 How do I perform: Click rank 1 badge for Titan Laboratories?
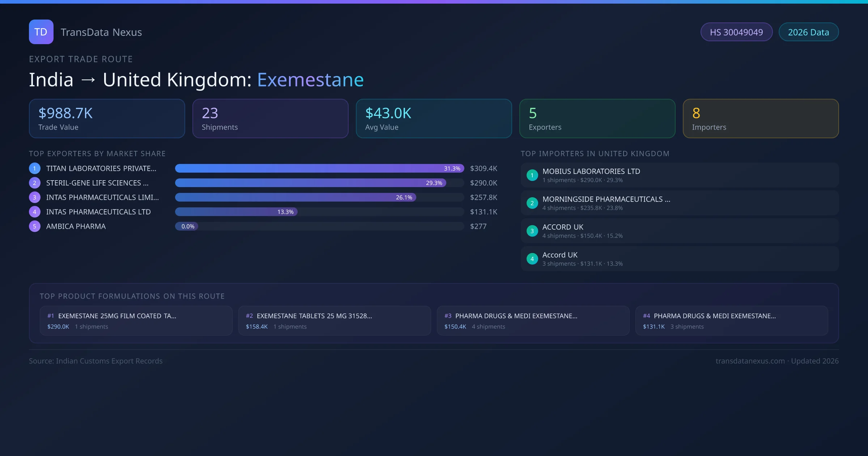click(34, 168)
